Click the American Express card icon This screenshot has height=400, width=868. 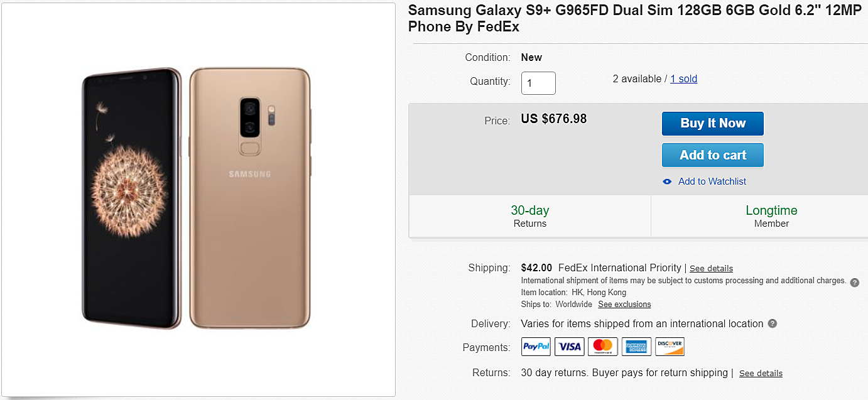pyautogui.click(x=636, y=347)
